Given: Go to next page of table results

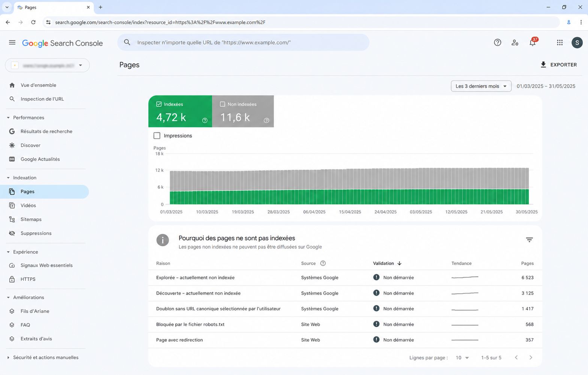Looking at the screenshot, I should tap(531, 358).
